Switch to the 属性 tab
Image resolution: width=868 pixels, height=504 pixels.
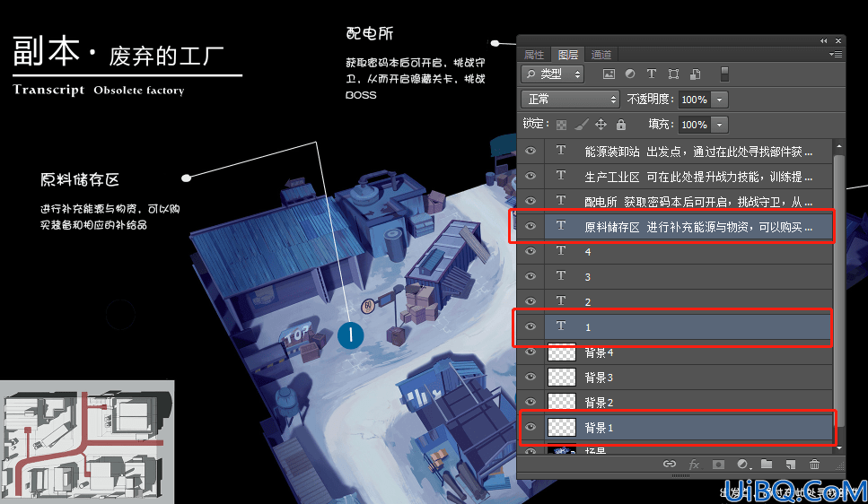(x=534, y=54)
